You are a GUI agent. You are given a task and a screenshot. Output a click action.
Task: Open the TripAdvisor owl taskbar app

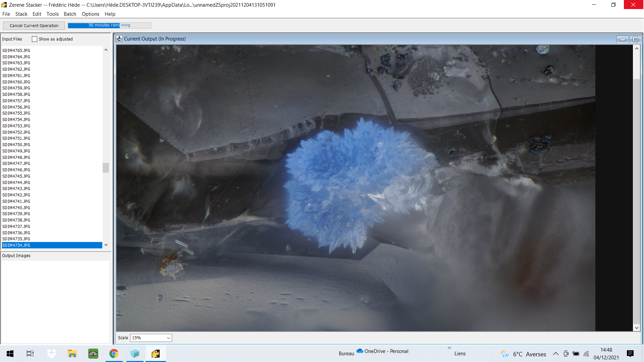pos(93,354)
